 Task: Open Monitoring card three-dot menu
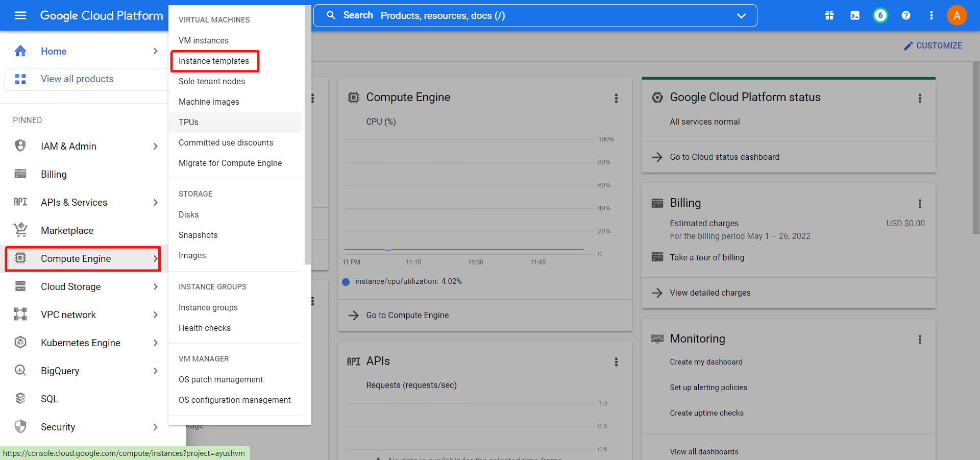point(920,340)
